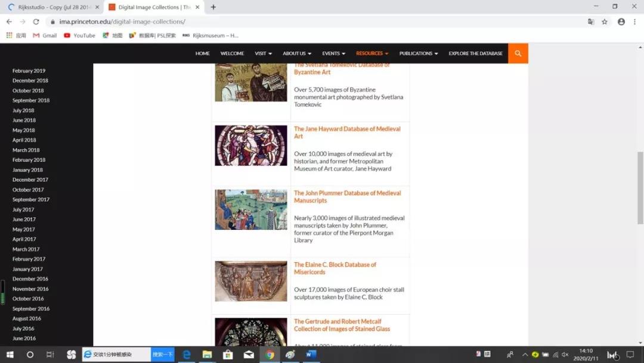Open the Chrome profile account icon
Image resolution: width=644 pixels, height=363 pixels.
(x=621, y=21)
